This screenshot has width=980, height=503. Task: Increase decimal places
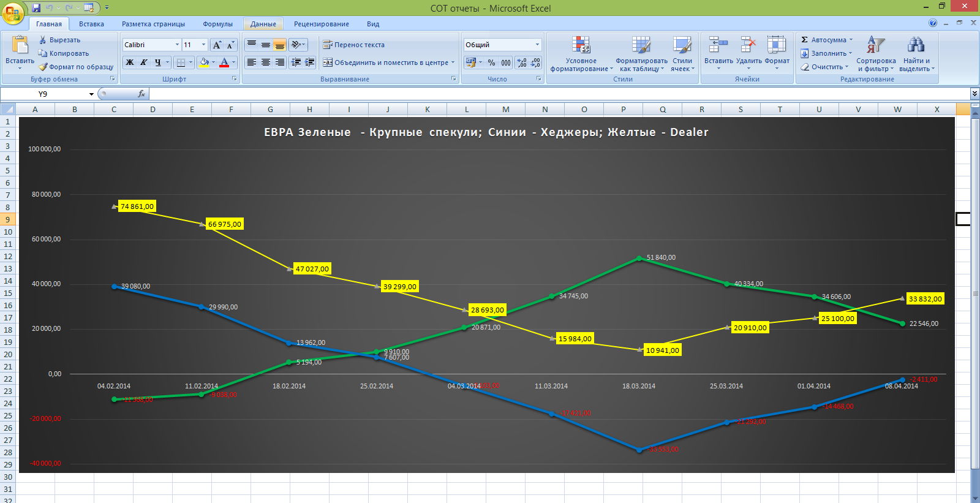click(x=522, y=62)
